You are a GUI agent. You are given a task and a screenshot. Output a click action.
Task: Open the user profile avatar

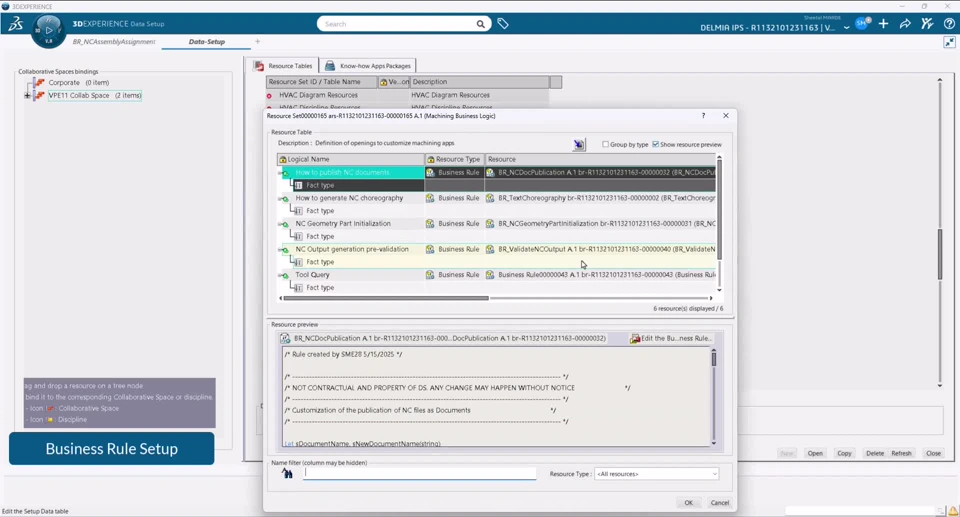863,23
